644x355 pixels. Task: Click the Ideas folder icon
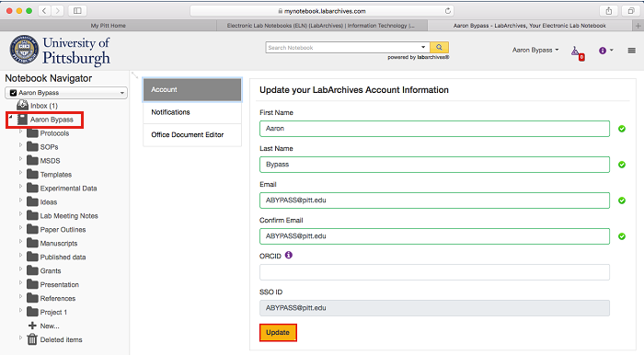click(x=32, y=201)
